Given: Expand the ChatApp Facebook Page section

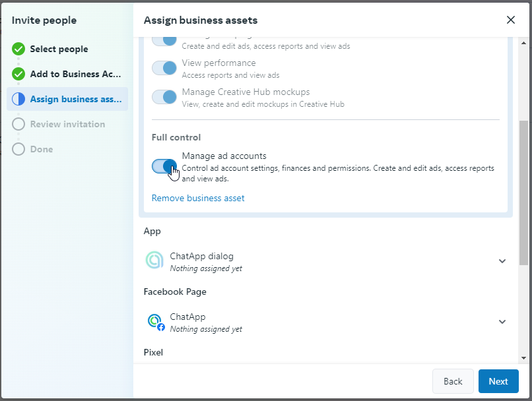Looking at the screenshot, I should pyautogui.click(x=502, y=322).
